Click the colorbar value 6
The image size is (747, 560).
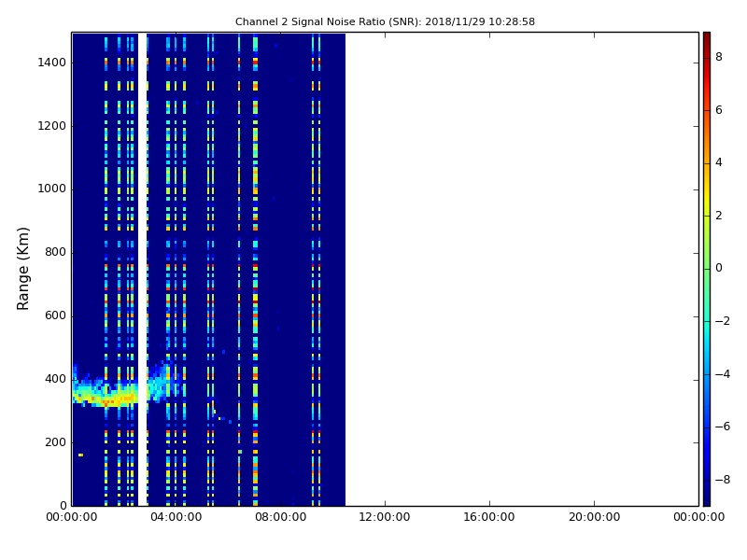tap(719, 110)
